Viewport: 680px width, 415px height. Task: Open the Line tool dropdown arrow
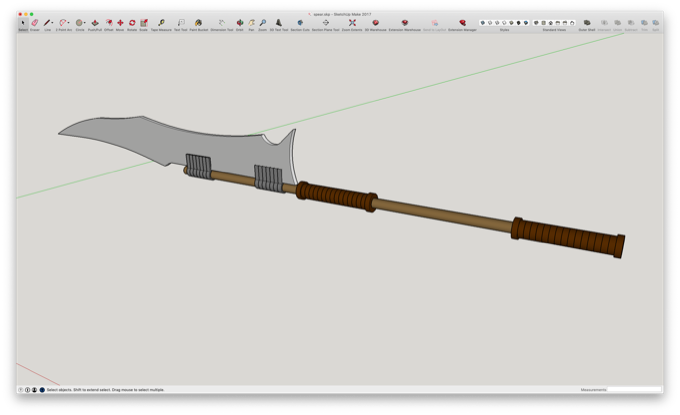coord(52,23)
